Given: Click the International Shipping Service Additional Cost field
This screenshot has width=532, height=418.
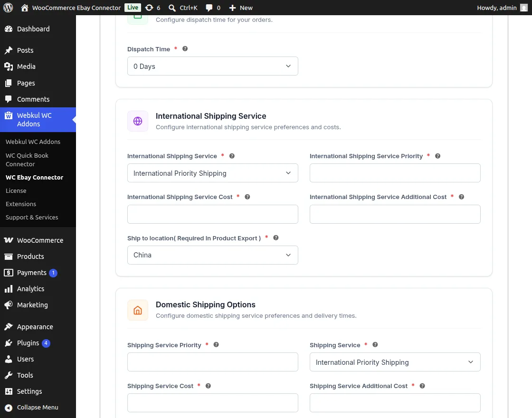Looking at the screenshot, I should pyautogui.click(x=395, y=214).
